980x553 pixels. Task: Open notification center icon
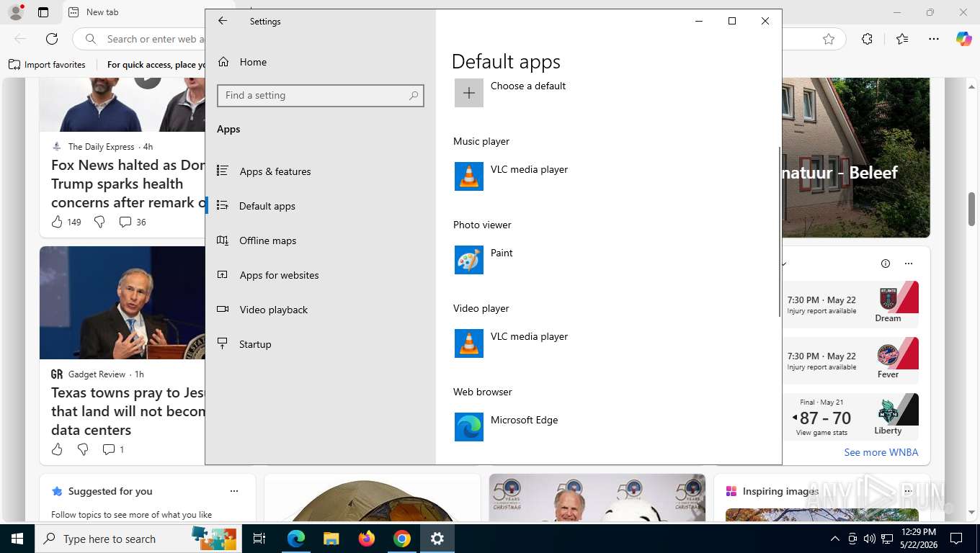coord(956,539)
